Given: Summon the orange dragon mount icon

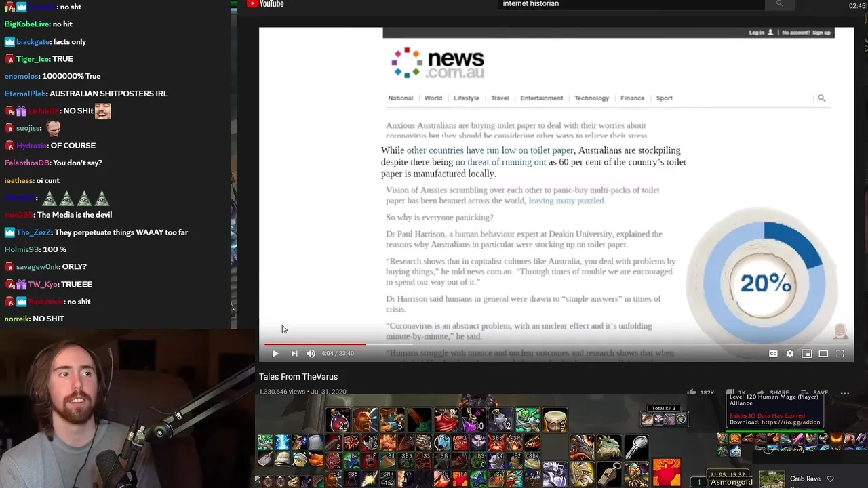Looking at the screenshot, I should point(582,447).
